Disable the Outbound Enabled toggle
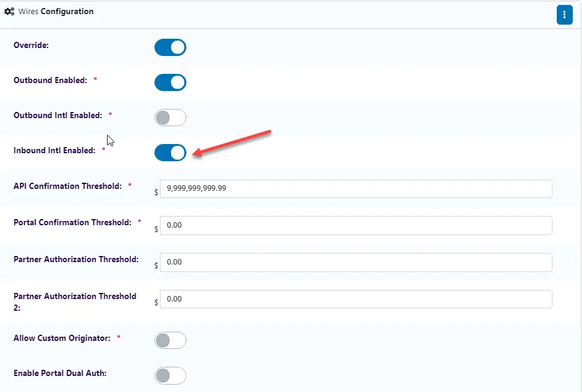 click(170, 82)
